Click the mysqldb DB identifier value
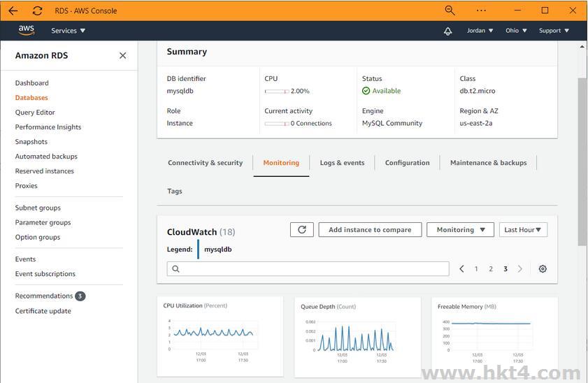The height and width of the screenshot is (383, 588). click(x=180, y=91)
